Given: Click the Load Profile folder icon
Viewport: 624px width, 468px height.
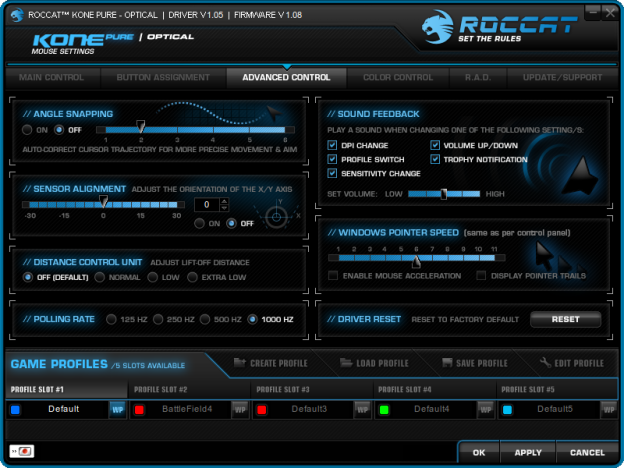Looking at the screenshot, I should (346, 363).
